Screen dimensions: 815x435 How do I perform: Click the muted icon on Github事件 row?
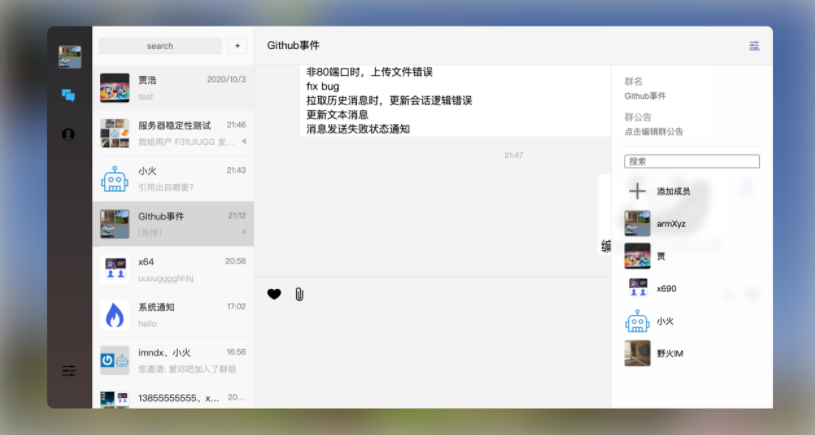[244, 232]
